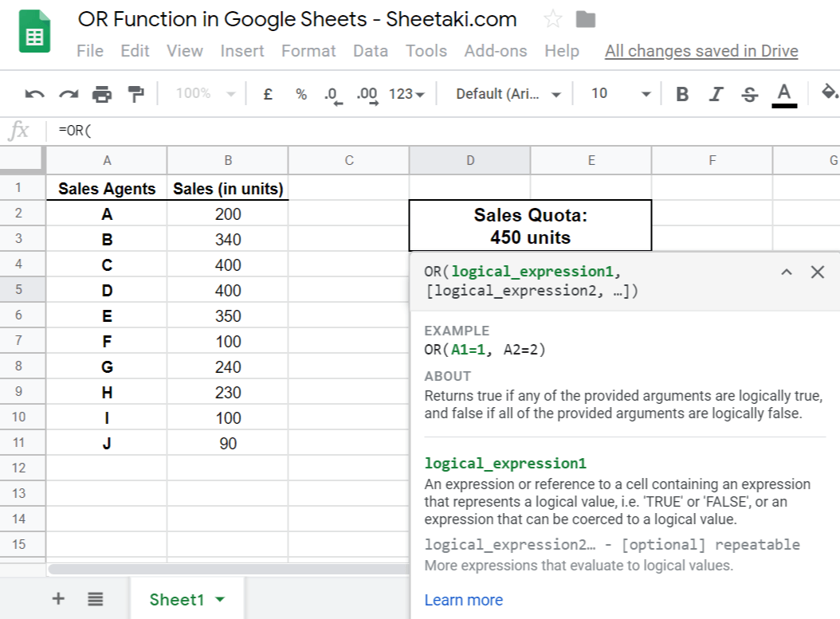Select the paint format roller
The width and height of the screenshot is (840, 619).
tap(136, 94)
